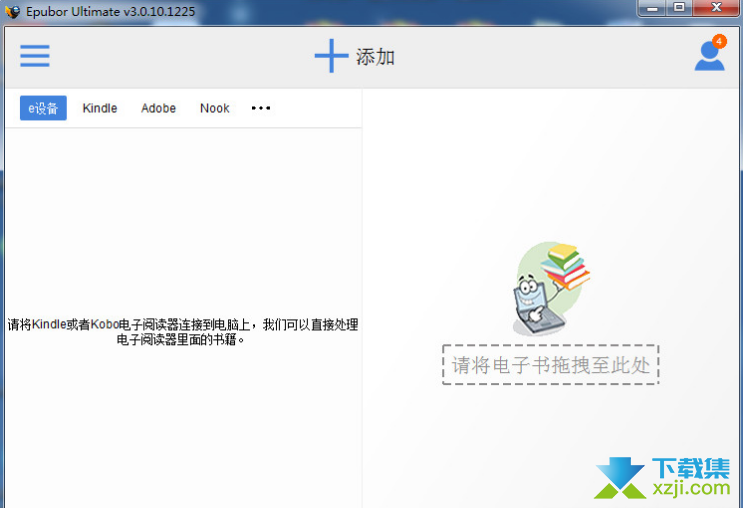
Task: Click the 添加 button label
Action: pyautogui.click(x=375, y=57)
